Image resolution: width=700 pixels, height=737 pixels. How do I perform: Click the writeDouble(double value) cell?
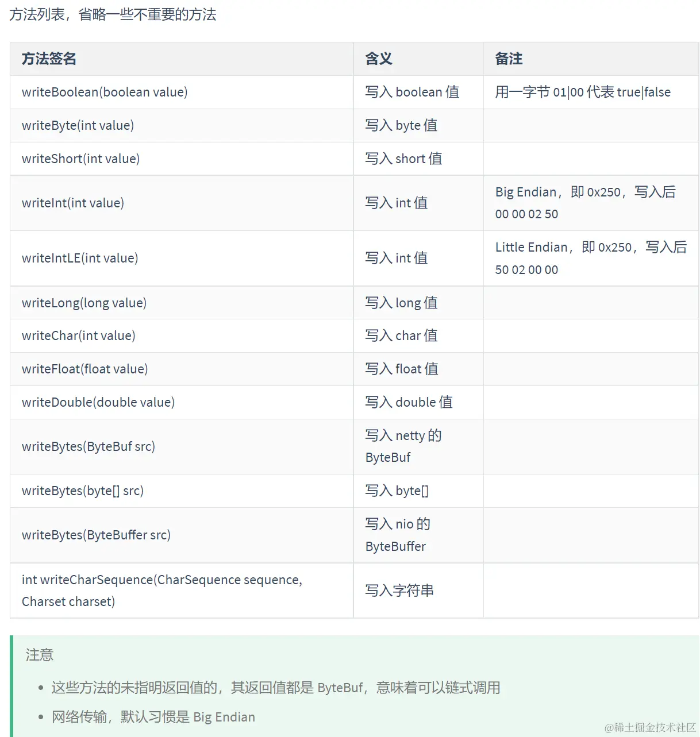98,402
